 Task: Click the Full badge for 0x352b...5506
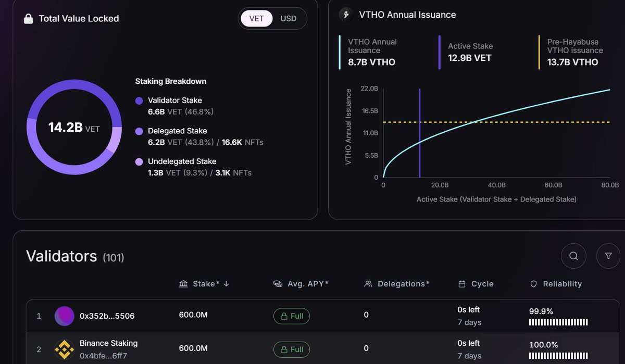292,316
